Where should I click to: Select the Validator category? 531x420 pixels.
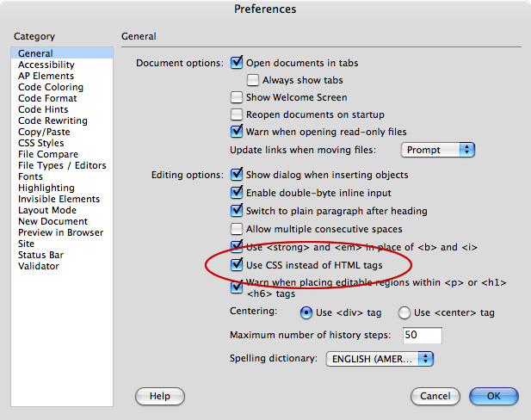[39, 266]
